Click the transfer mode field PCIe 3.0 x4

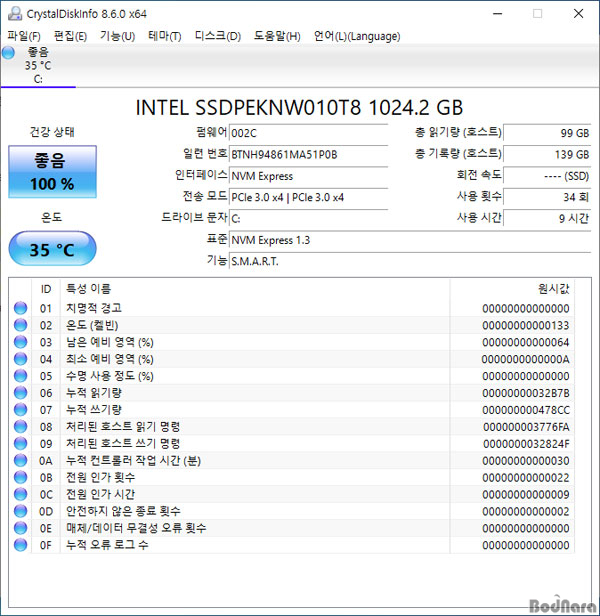coord(308,197)
